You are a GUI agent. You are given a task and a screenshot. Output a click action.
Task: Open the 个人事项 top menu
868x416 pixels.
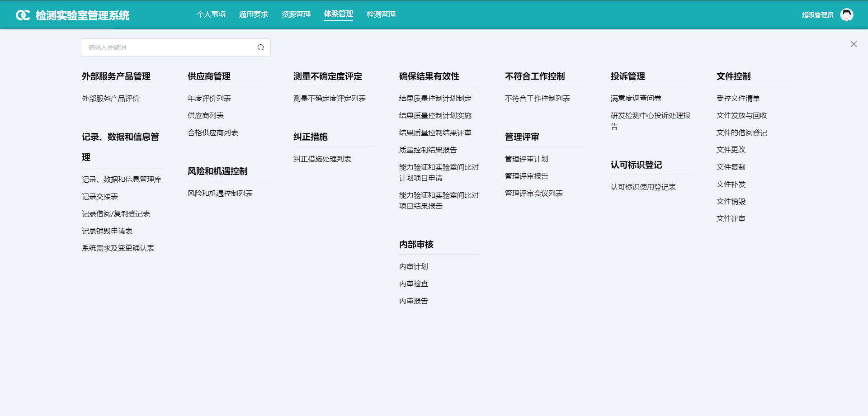pos(211,14)
